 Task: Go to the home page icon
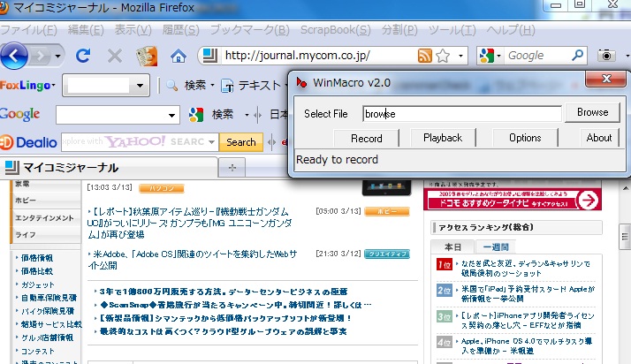(178, 56)
